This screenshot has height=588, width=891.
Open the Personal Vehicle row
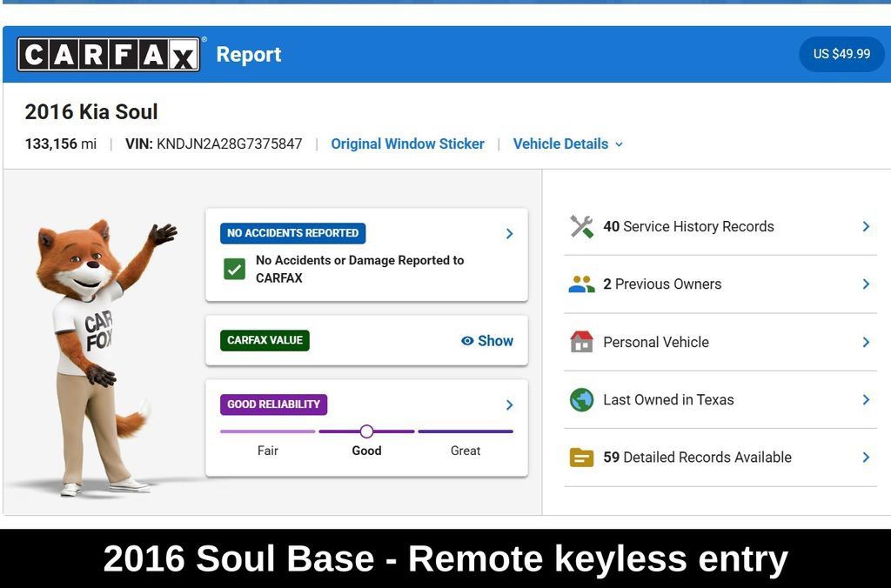720,342
